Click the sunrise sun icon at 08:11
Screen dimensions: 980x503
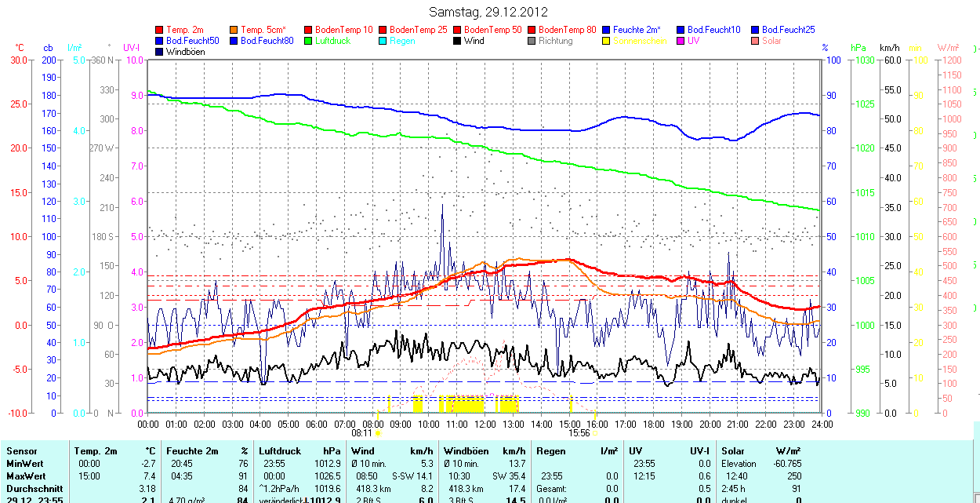(379, 432)
